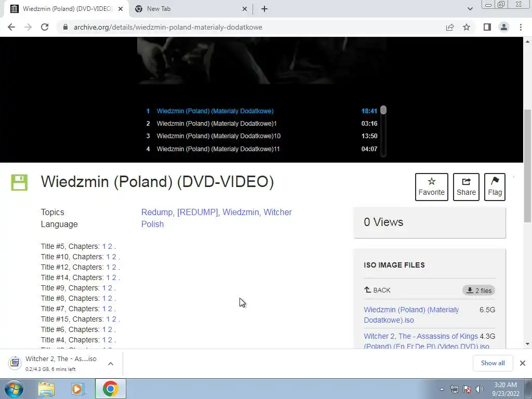This screenshot has width=532, height=399.
Task: Favorite this item with star button
Action: point(432,187)
